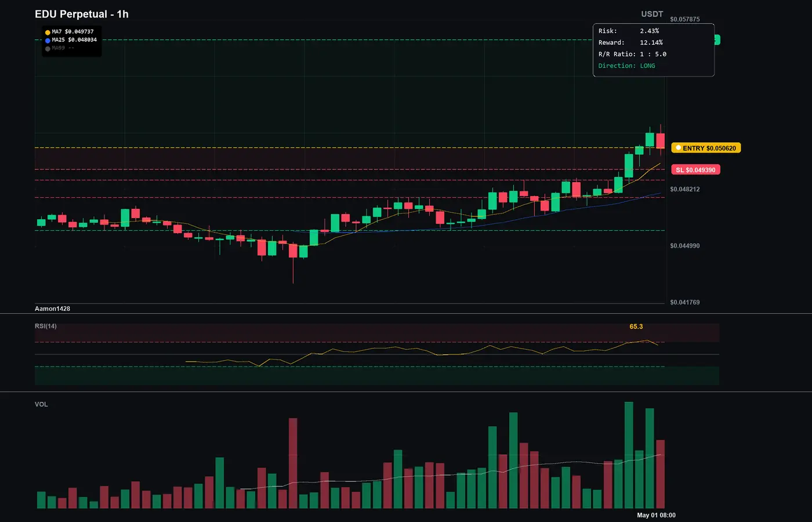Click the MA7 $0.049737 legend text
Viewport: 812px width, 522px height.
(x=72, y=32)
